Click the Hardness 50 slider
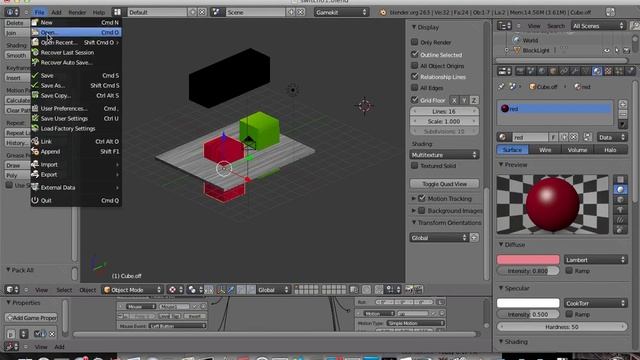The height and width of the screenshot is (360, 640). (x=562, y=327)
